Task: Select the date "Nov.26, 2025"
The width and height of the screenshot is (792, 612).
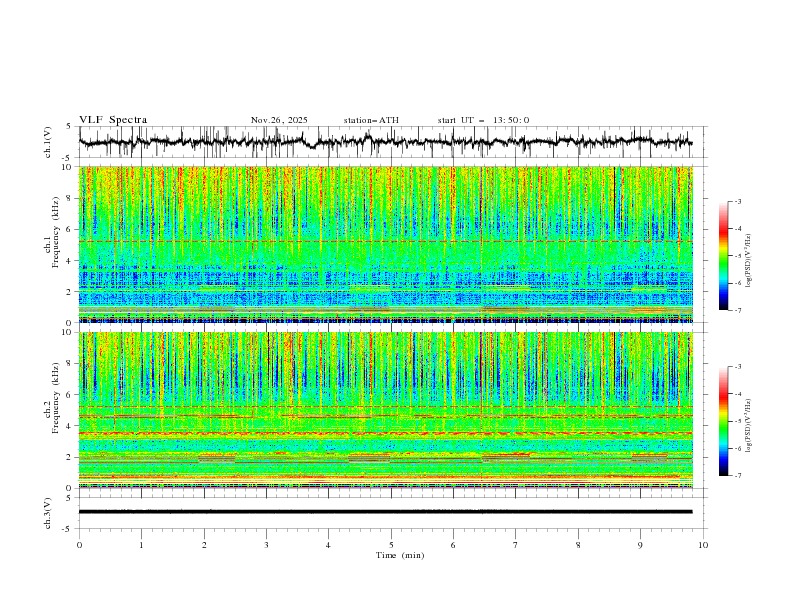Action: tap(279, 120)
